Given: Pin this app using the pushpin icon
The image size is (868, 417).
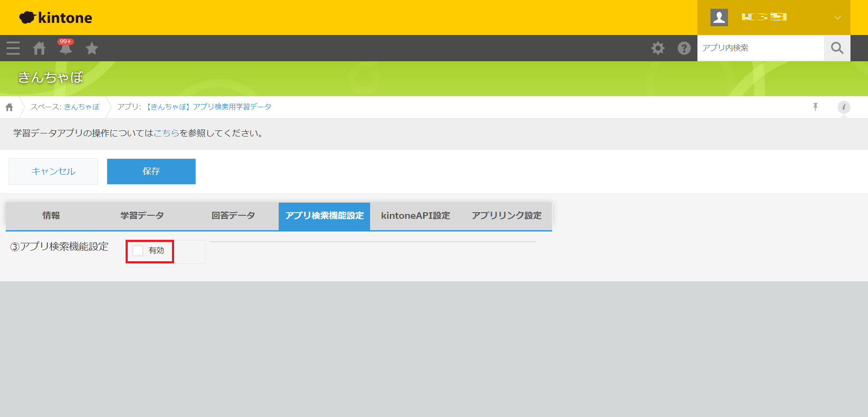Looking at the screenshot, I should point(815,107).
